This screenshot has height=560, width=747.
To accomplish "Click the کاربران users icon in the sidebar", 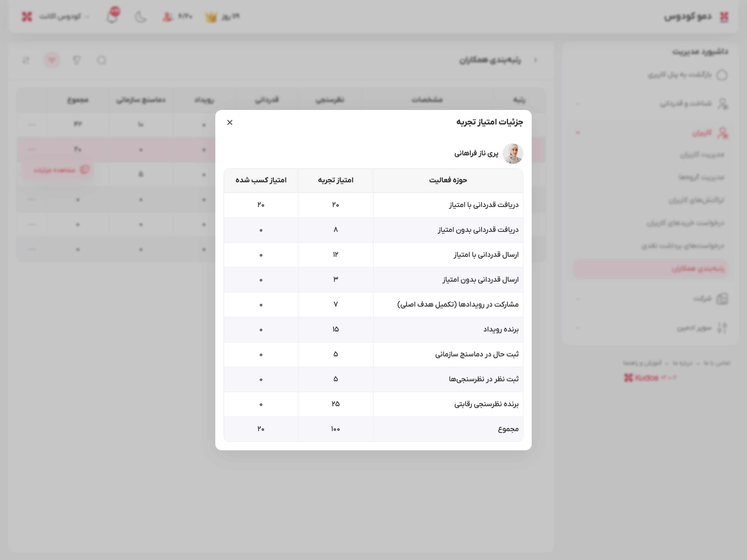I will pyautogui.click(x=723, y=132).
